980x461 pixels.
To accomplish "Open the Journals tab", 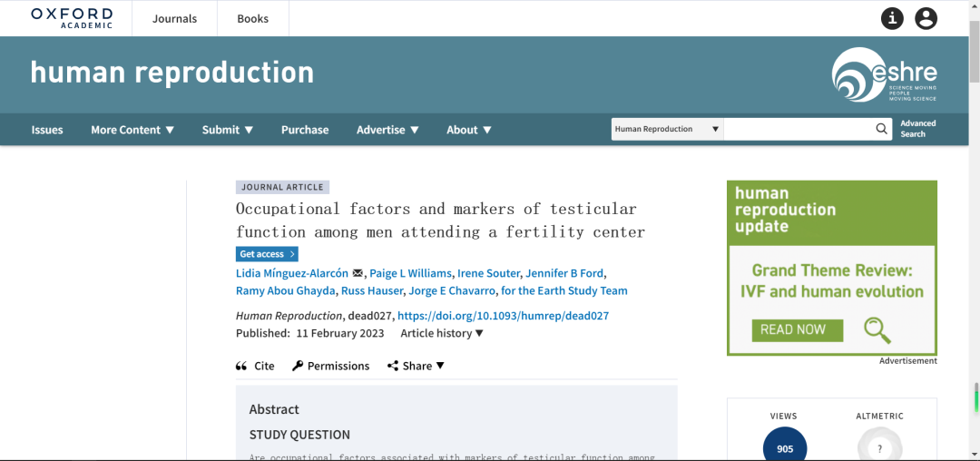I will click(x=174, y=19).
